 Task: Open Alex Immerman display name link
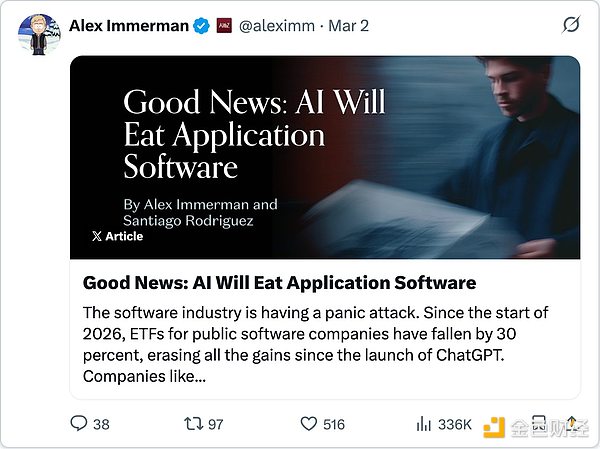click(x=128, y=25)
